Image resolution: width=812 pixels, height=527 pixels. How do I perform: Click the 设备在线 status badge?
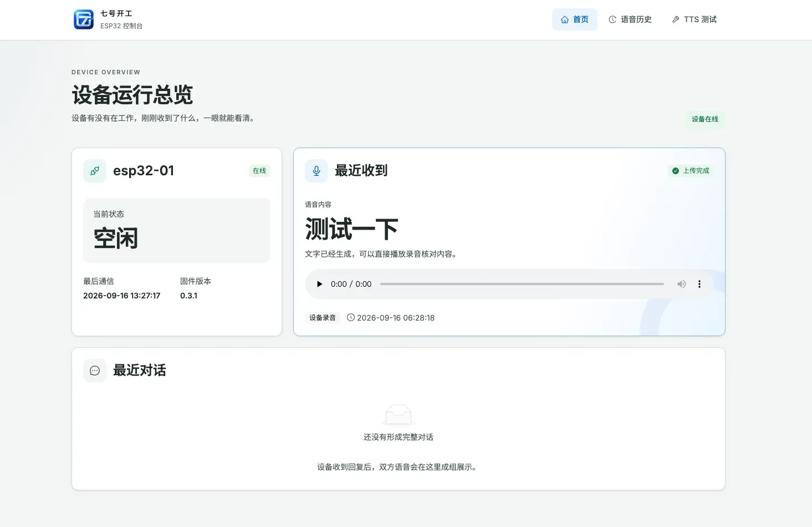click(x=705, y=119)
